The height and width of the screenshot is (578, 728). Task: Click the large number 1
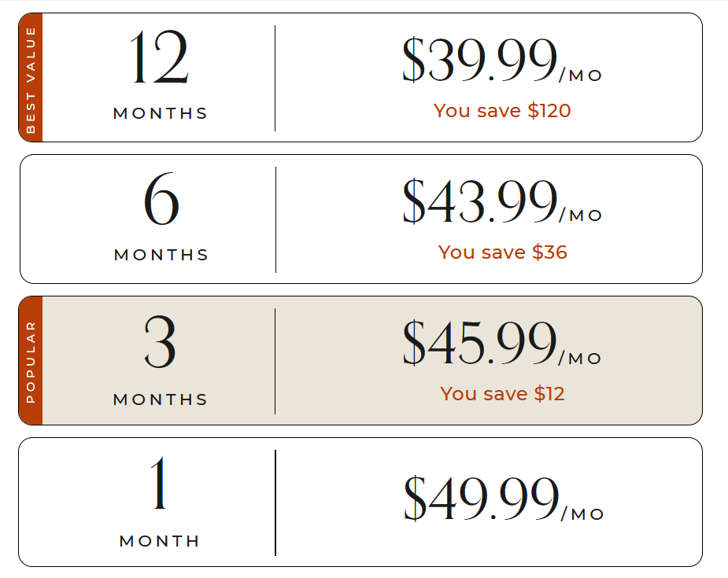[x=160, y=484]
